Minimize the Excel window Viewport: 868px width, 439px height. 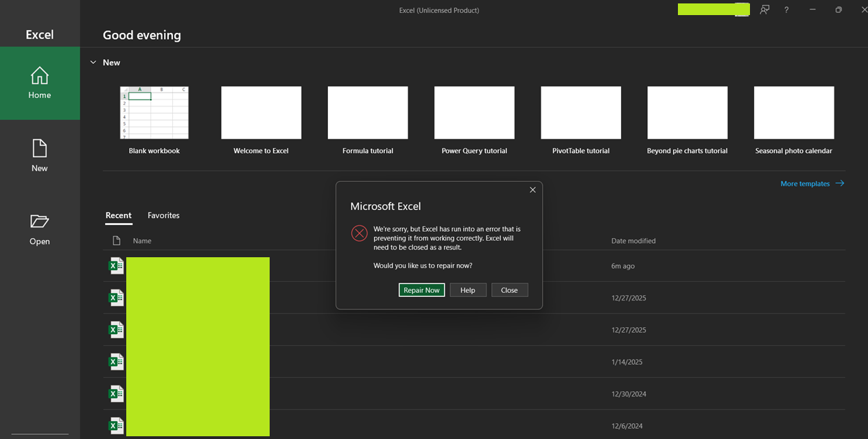pyautogui.click(x=812, y=10)
